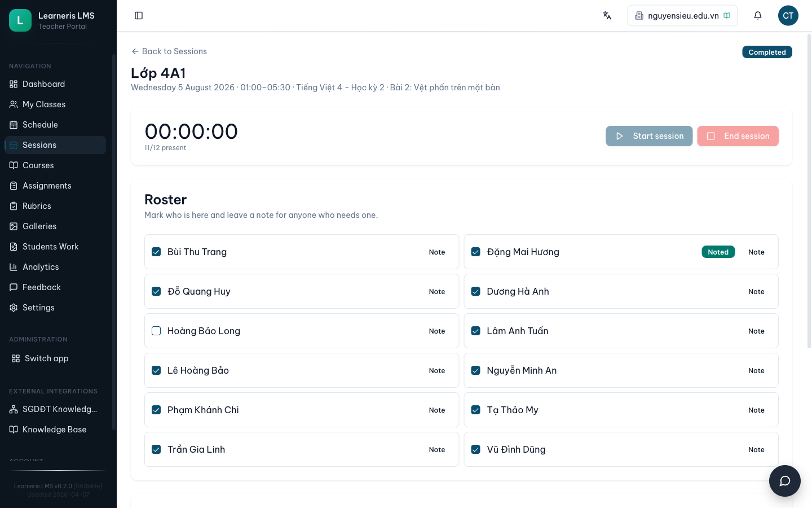The height and width of the screenshot is (508, 812).
Task: Uncheck attendance for Đặng Mai Hương
Action: (476, 252)
